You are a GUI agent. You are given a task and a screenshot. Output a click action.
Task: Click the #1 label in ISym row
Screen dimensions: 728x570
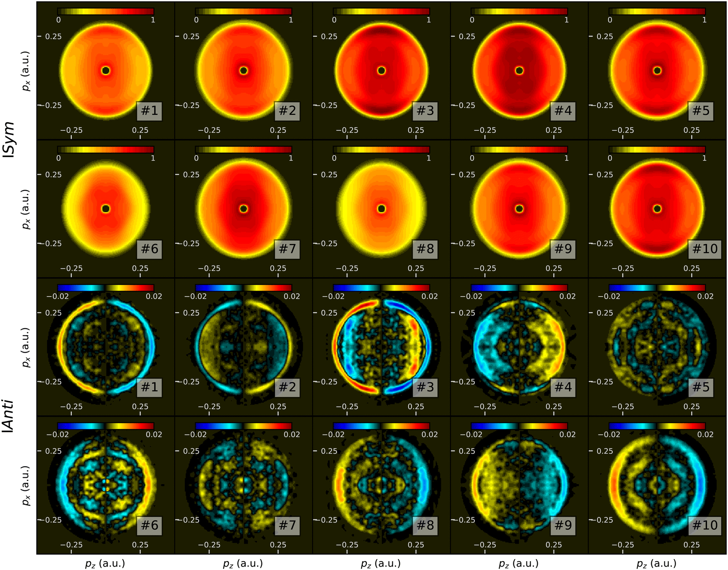click(149, 111)
